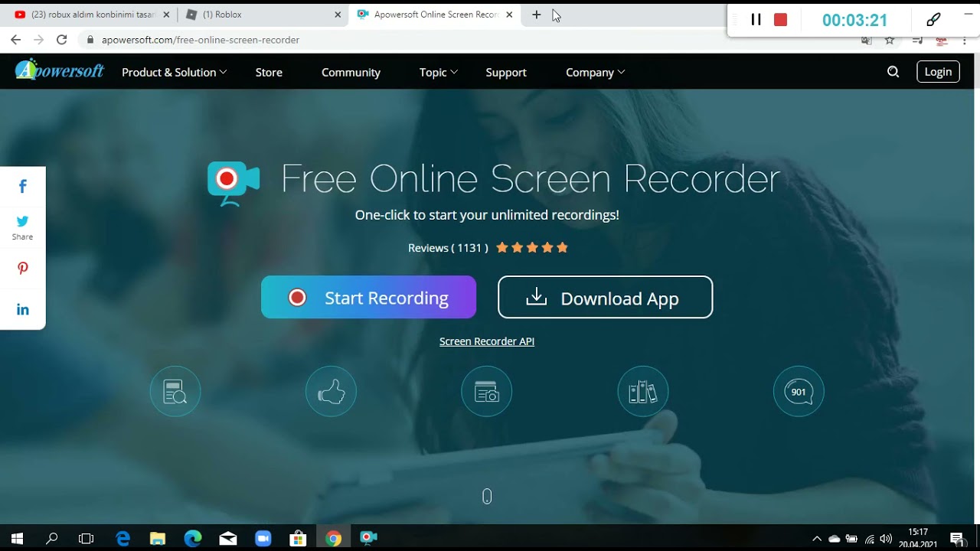The image size is (980, 551).
Task: Open the volume control in system tray
Action: pyautogui.click(x=886, y=539)
